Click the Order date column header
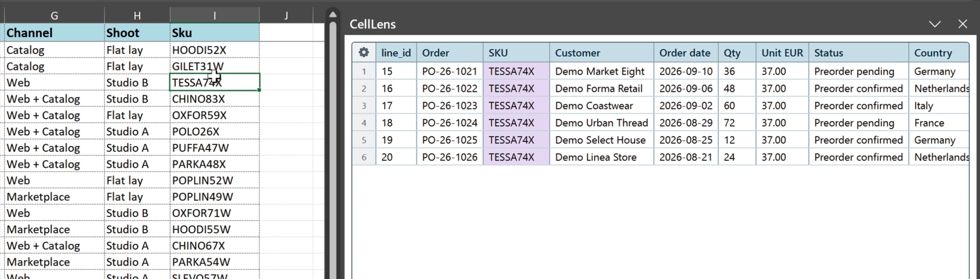Viewport: 980px width, 279px height. click(x=685, y=53)
